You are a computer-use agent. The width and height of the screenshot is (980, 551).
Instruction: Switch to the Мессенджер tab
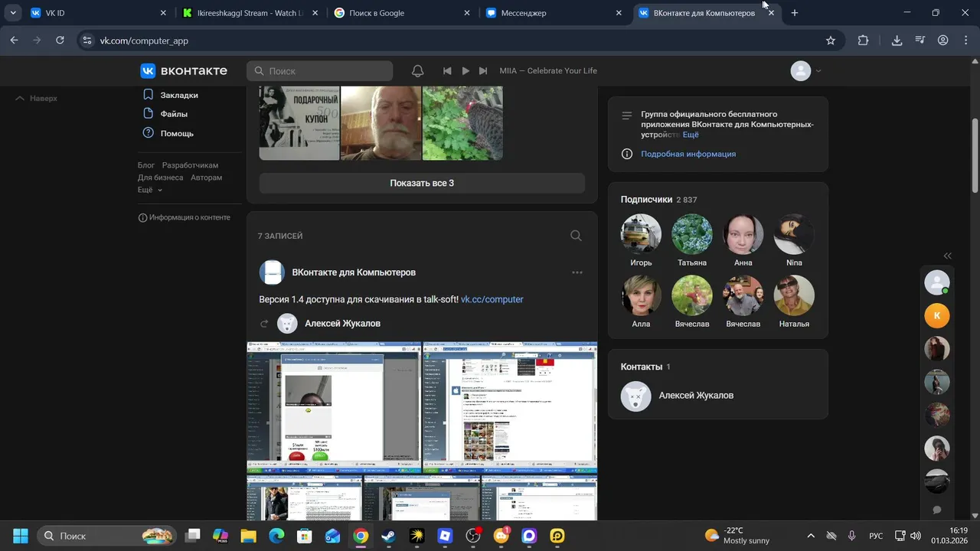(x=554, y=13)
